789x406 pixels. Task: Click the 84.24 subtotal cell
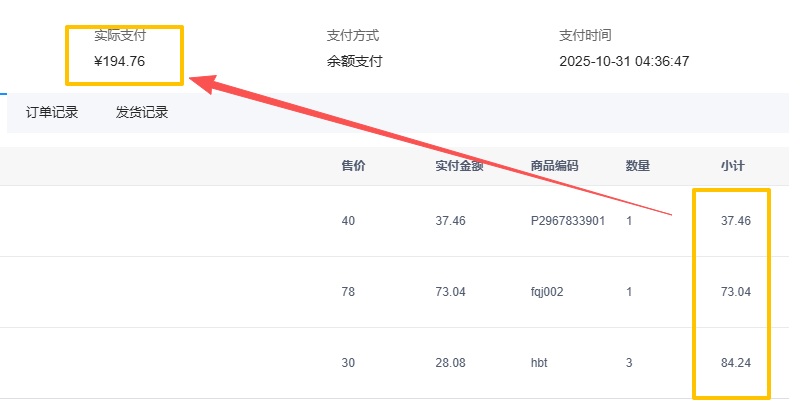(x=735, y=363)
